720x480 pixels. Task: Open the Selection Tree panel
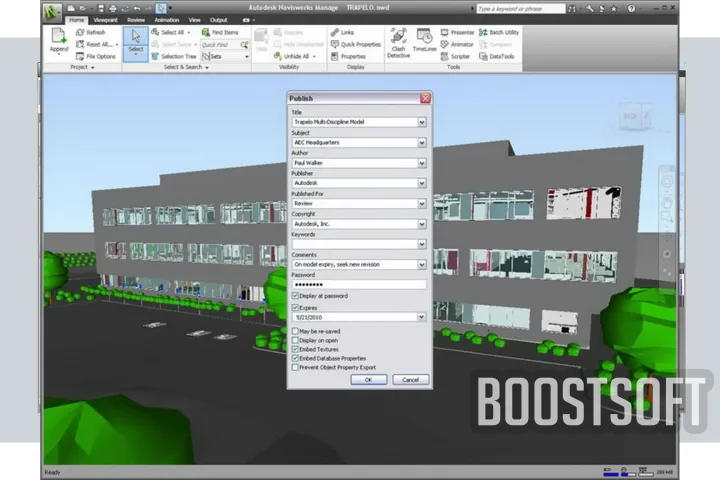pyautogui.click(x=172, y=56)
